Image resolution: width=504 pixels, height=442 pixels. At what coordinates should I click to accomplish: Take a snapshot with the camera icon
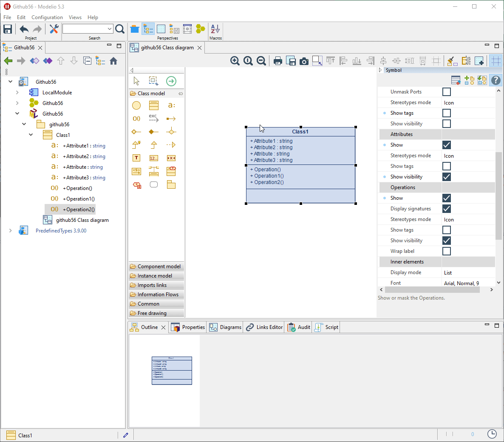tap(304, 61)
